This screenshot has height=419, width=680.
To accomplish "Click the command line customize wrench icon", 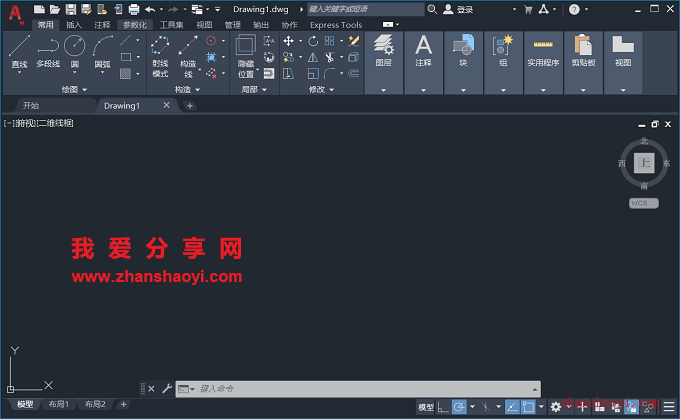I will (167, 388).
